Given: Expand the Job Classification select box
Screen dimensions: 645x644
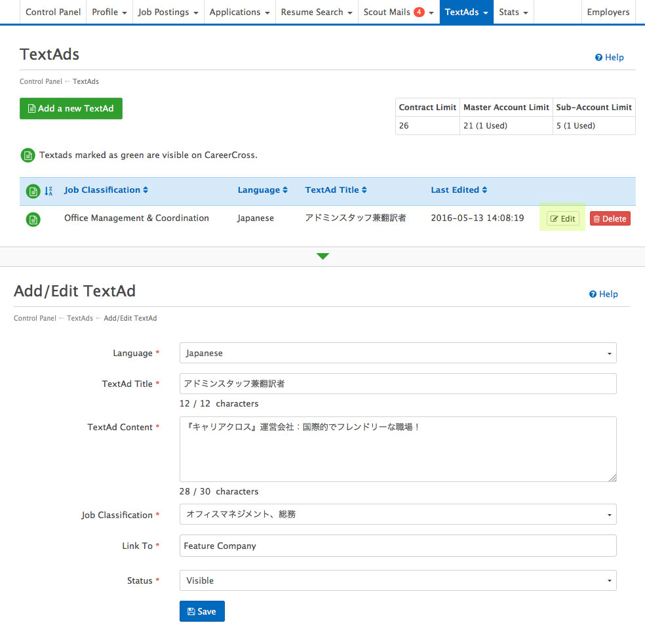Looking at the screenshot, I should click(398, 515).
